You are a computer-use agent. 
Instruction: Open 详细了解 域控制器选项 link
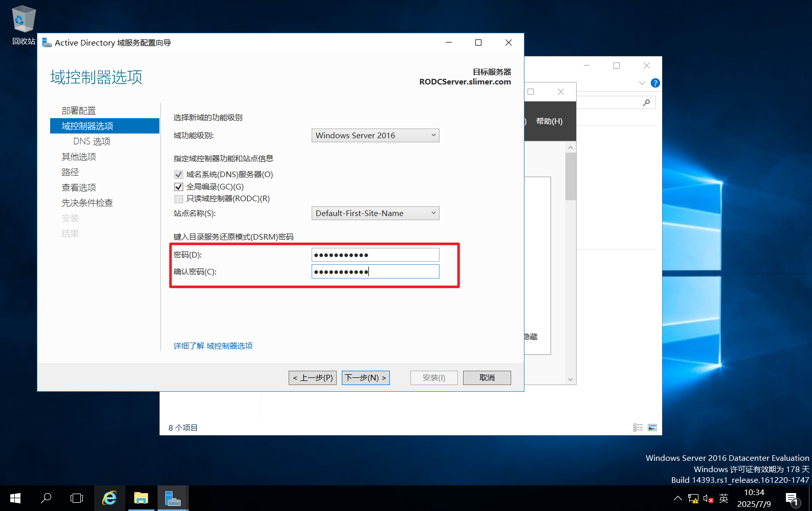coord(213,346)
